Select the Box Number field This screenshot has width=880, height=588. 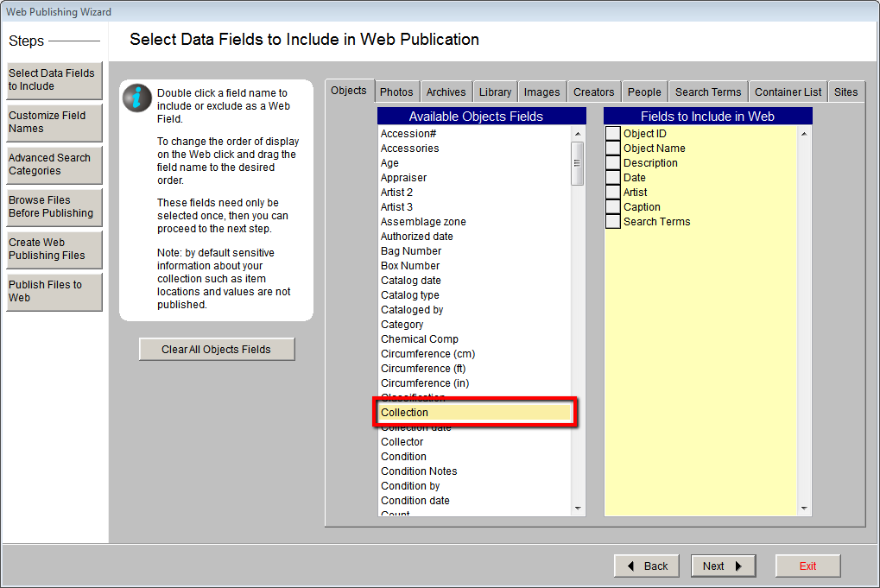[474, 265]
